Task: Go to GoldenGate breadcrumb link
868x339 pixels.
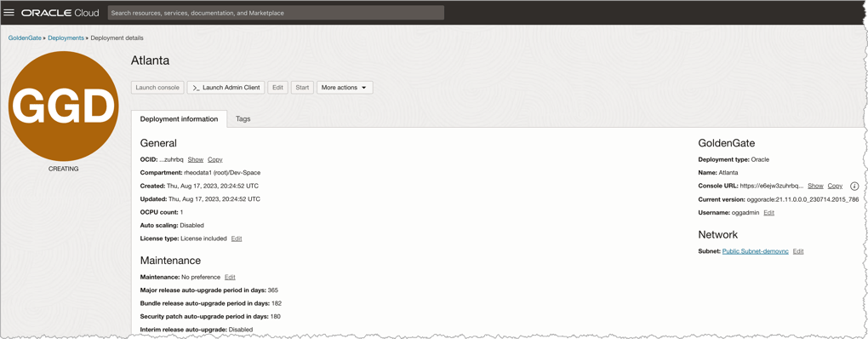Action: click(25, 38)
